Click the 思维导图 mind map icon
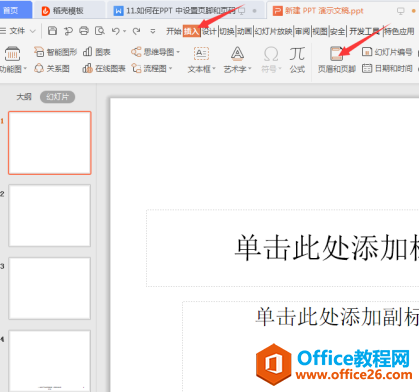Screen dimensions: 419x392 (136, 52)
